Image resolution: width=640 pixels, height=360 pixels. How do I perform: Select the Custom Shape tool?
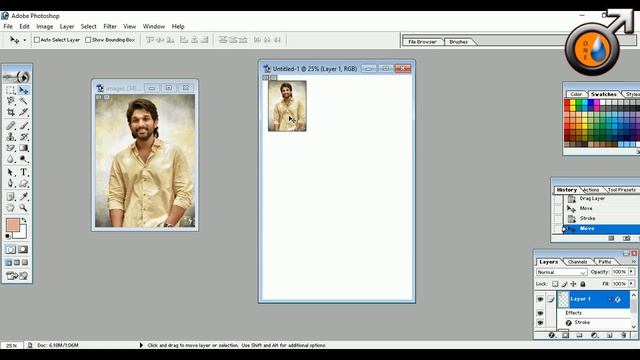(23, 183)
